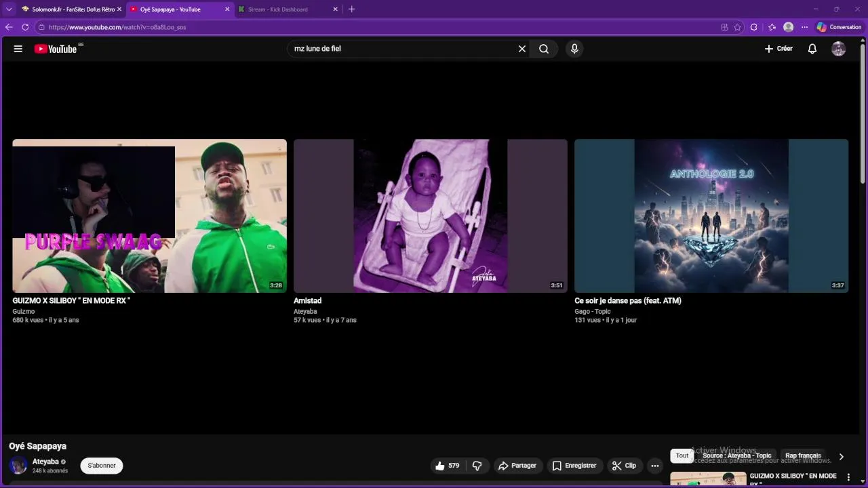
Task: Open the Amistad video title
Action: (x=307, y=301)
